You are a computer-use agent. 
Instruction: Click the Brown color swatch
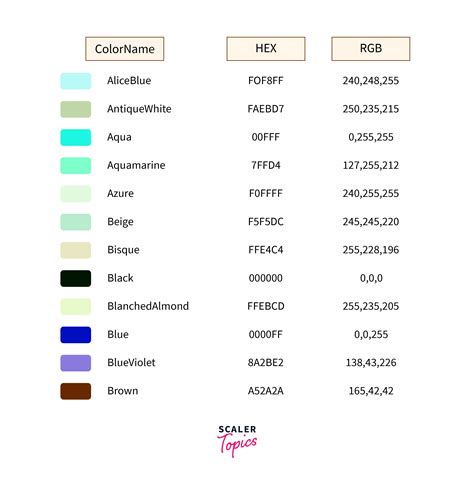pyautogui.click(x=76, y=391)
